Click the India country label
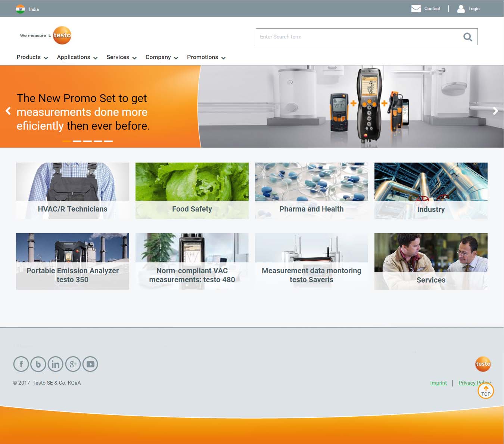 click(34, 9)
